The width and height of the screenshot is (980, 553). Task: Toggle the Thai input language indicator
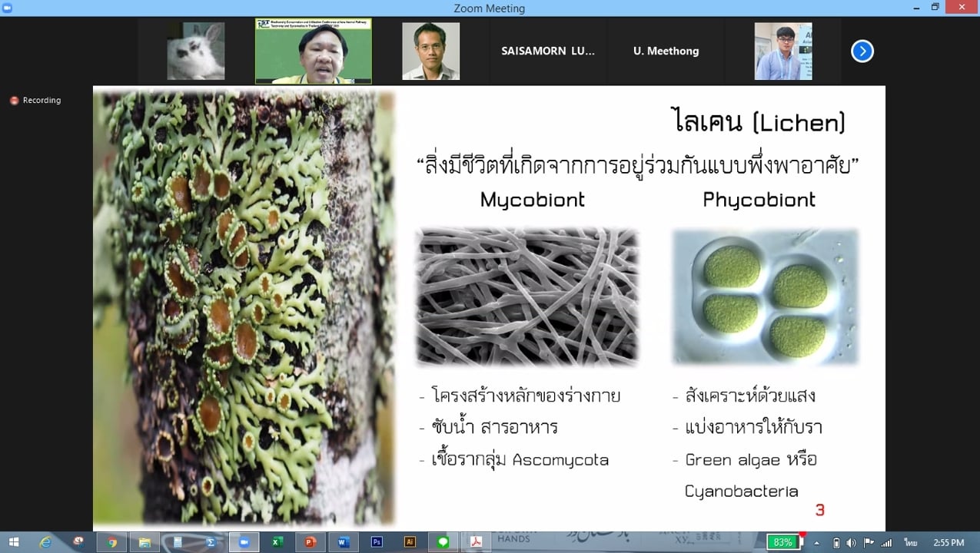[x=911, y=542]
